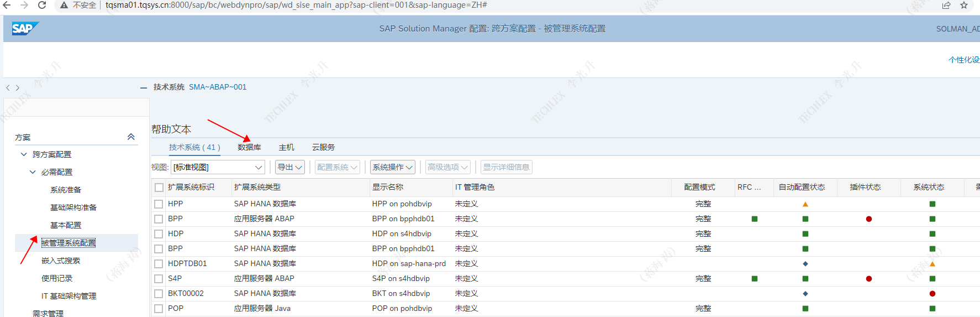This screenshot has width=980, height=317.
Task: Click HDPTDB01 row blue diamond status
Action: coord(805,264)
